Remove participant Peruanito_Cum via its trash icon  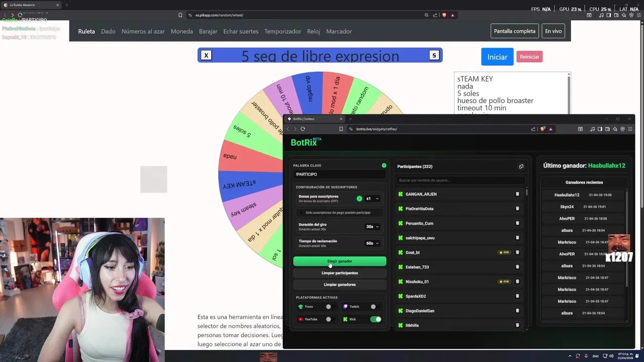[517, 223]
